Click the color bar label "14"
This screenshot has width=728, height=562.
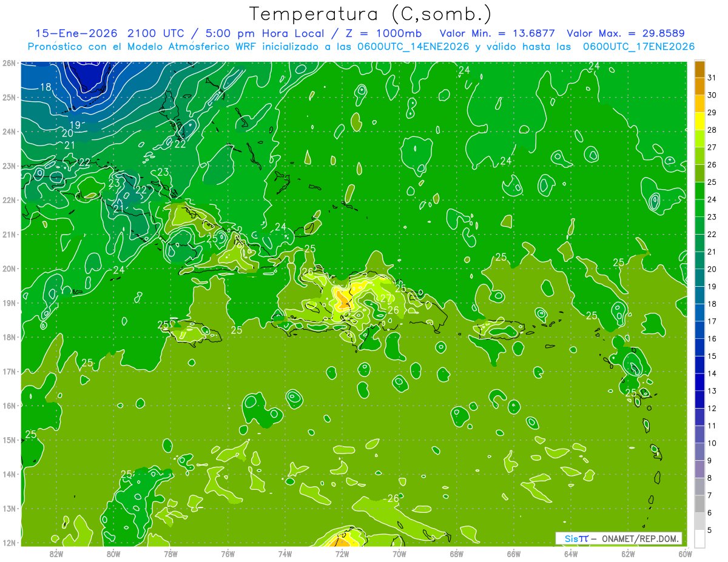[712, 373]
